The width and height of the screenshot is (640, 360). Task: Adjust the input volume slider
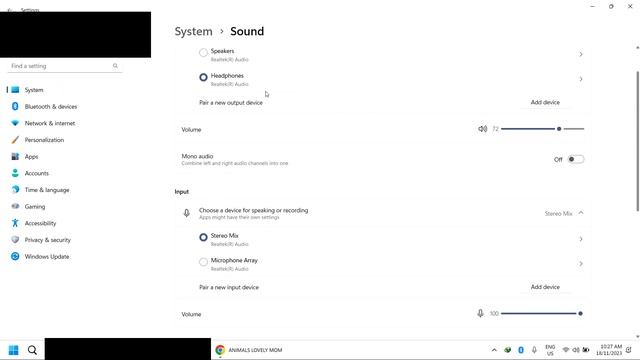(542, 313)
